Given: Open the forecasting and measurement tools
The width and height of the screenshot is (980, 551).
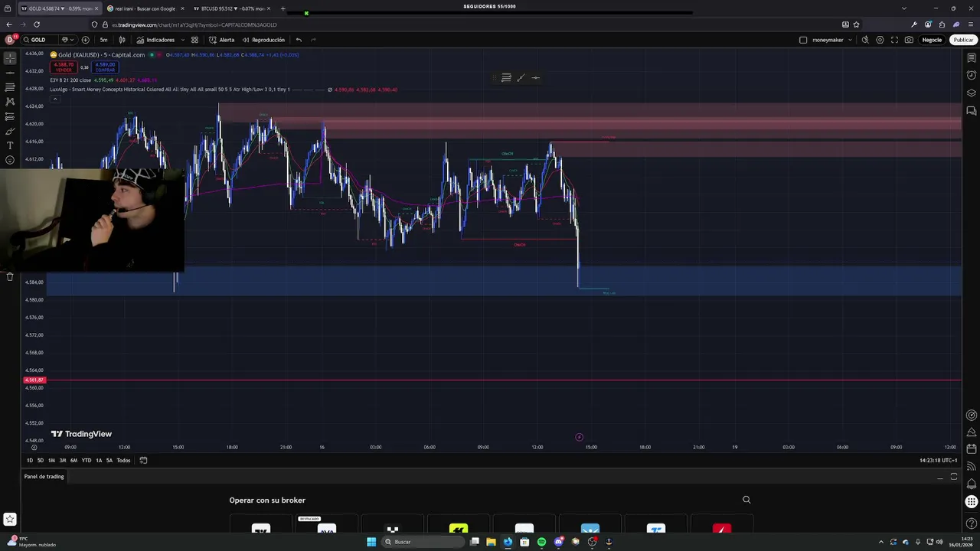Looking at the screenshot, I should [x=10, y=116].
